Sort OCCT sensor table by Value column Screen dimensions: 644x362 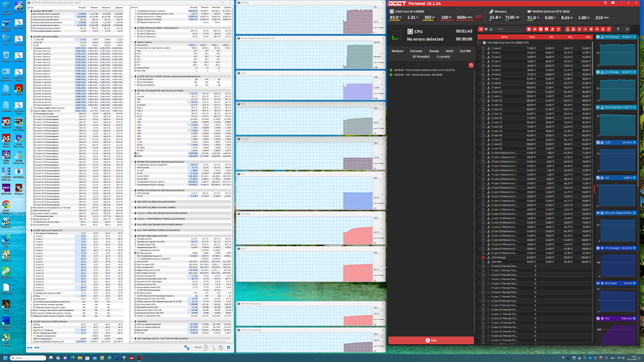[x=532, y=37]
